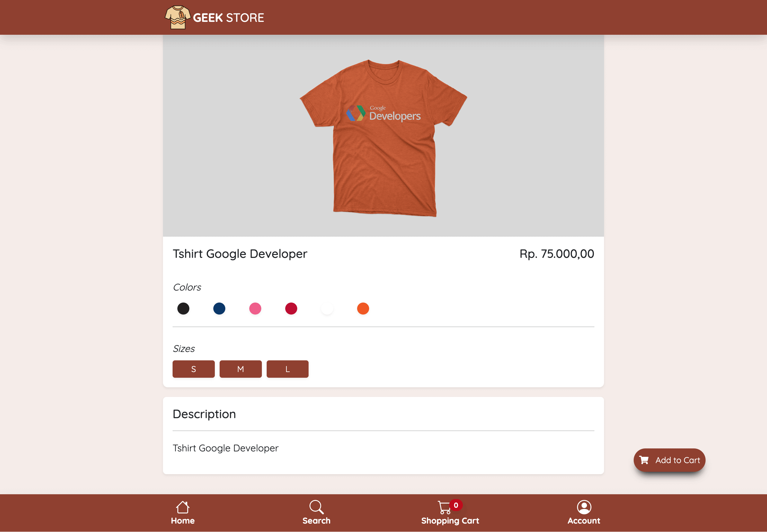Viewport: 767px width, 532px height.
Task: Click the Shopping Cart label in bottom navigation
Action: (x=450, y=521)
